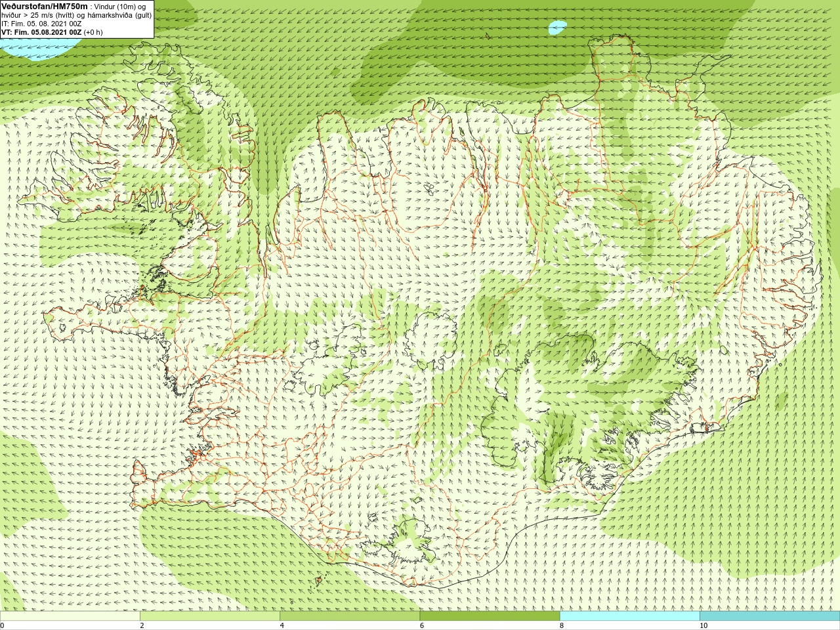This screenshot has width=840, height=630.
Task: Click the '10' label on the color scale
Action: [x=703, y=625]
